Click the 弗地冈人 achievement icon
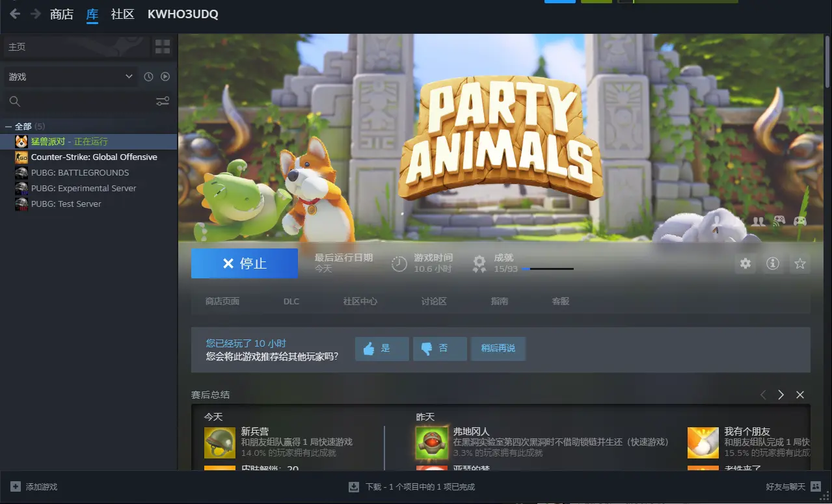The image size is (832, 504). pyautogui.click(x=432, y=443)
